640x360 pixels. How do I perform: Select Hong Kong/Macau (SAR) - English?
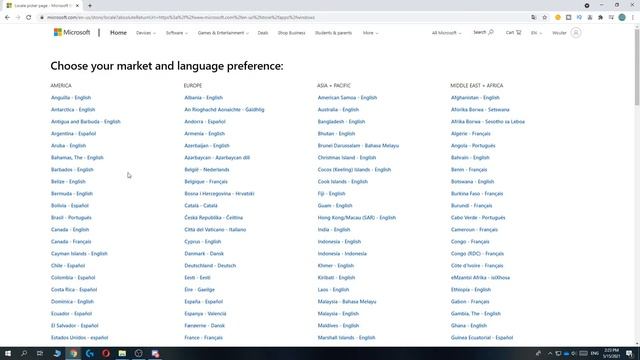(x=357, y=218)
